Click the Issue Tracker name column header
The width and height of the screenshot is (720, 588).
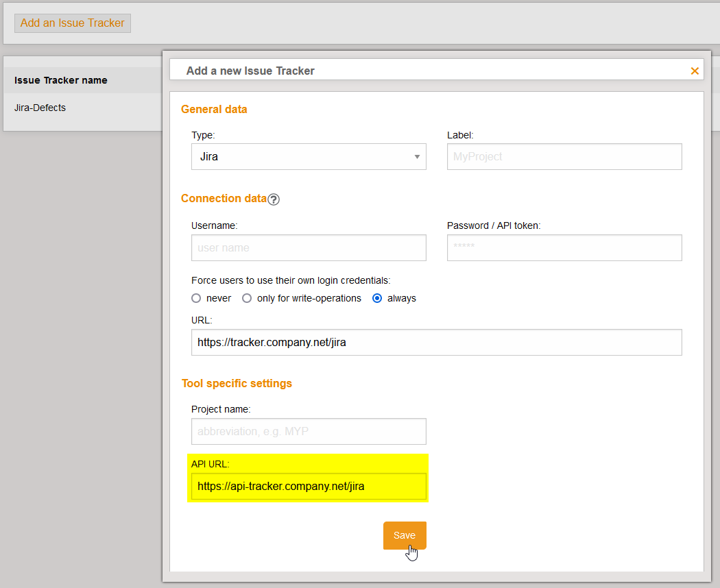[60, 80]
